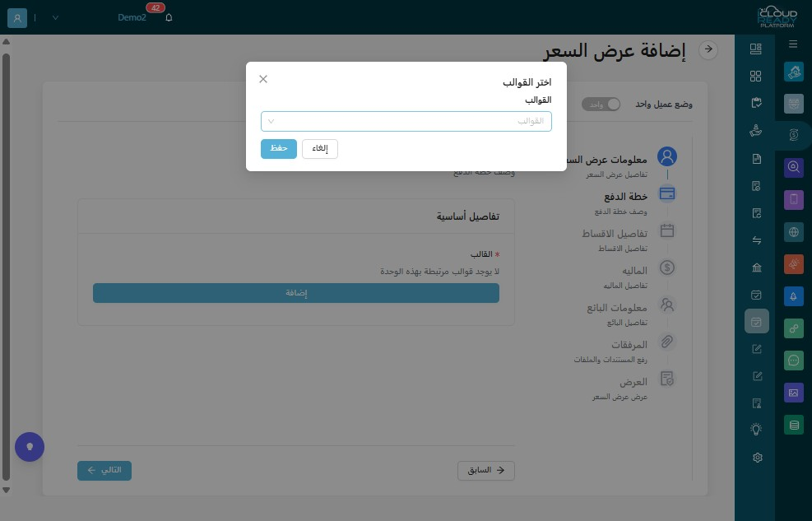Open the two-way transfer arrows sidebar icon
The image size is (812, 521).
pos(756,240)
